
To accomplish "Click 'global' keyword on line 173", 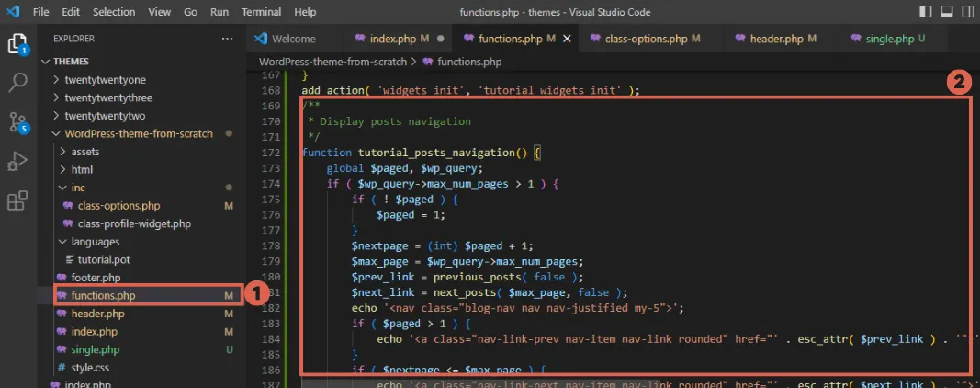I will pyautogui.click(x=345, y=168).
